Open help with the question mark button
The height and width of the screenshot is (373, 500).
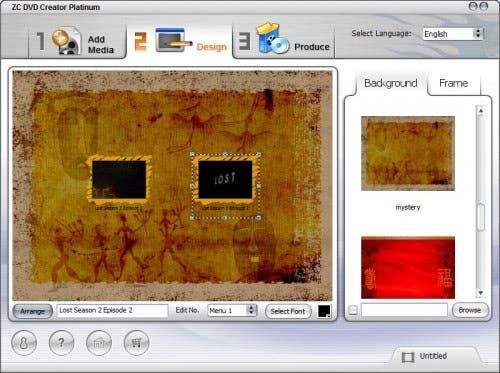coord(61,343)
